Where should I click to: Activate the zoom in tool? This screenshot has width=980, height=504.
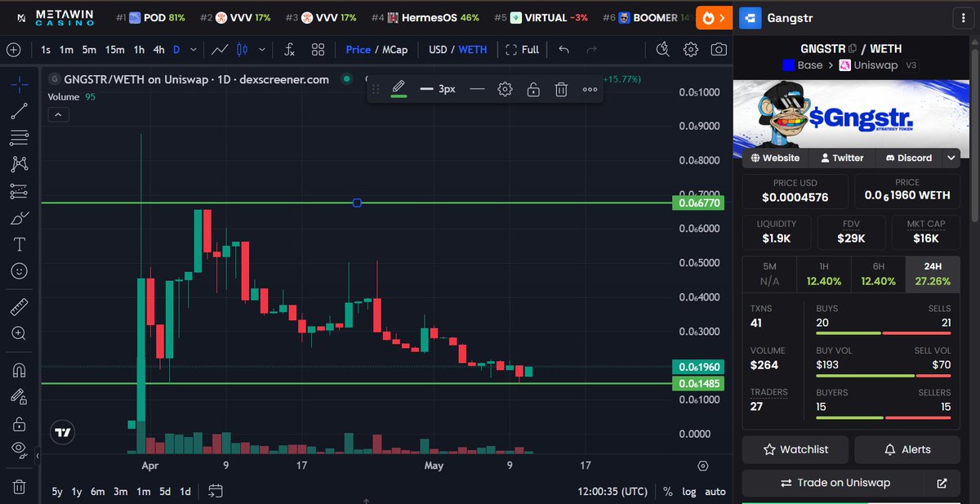(20, 333)
